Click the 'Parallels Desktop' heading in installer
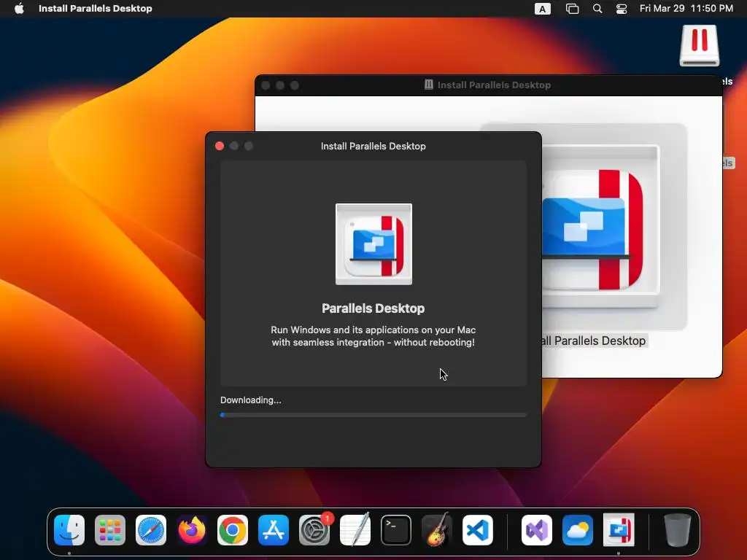Viewport: 747px width, 560px height. tap(373, 308)
